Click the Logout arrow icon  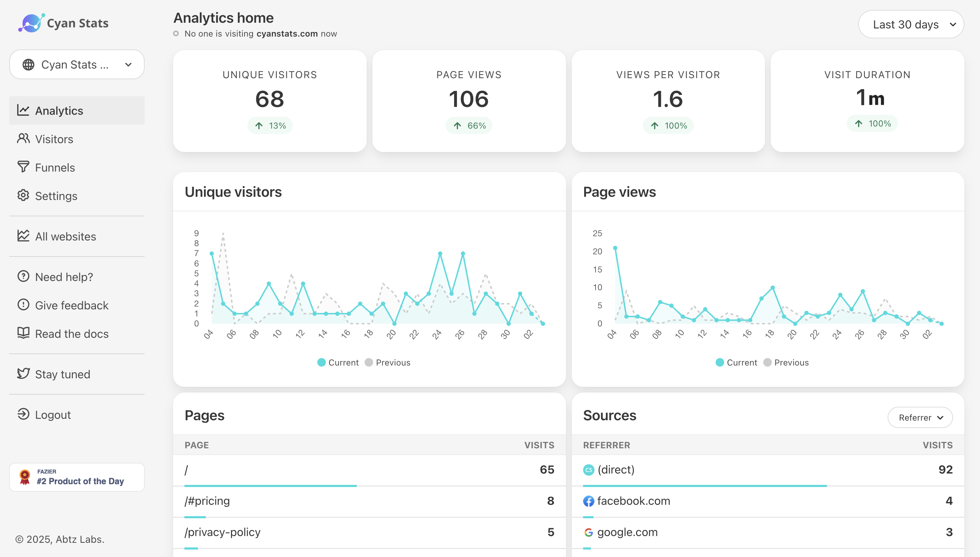(x=23, y=414)
